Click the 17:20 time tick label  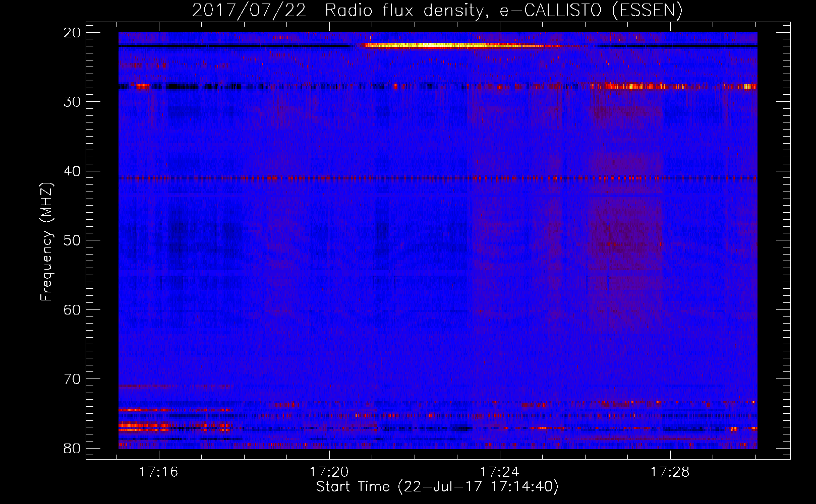329,472
